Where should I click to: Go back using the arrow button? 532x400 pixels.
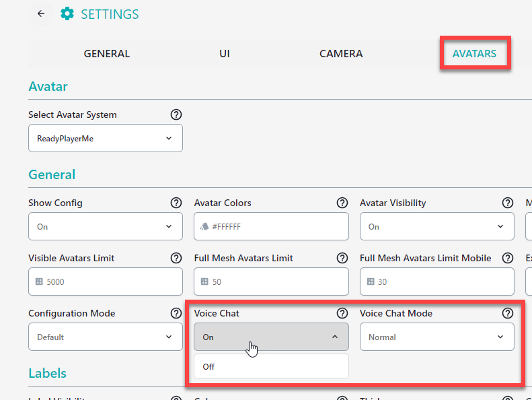pos(41,13)
